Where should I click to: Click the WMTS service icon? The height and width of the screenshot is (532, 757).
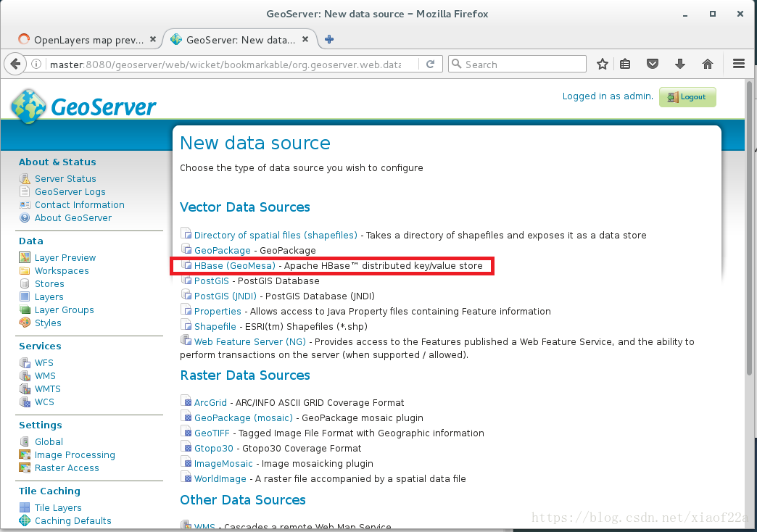(x=25, y=388)
